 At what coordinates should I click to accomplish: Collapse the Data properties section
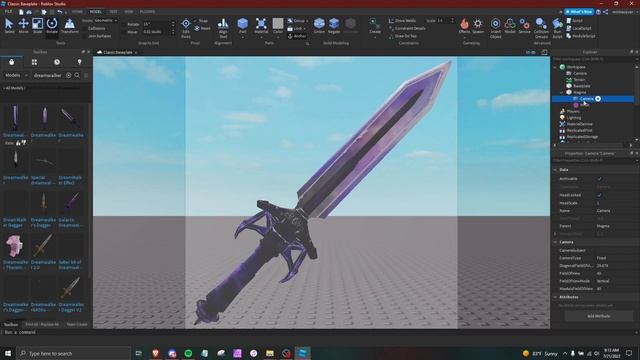[x=555, y=169]
